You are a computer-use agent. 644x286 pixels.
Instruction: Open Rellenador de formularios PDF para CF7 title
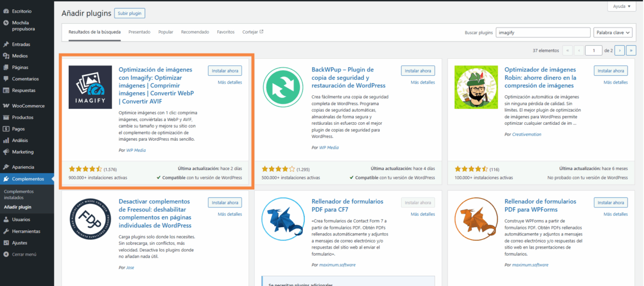click(347, 206)
